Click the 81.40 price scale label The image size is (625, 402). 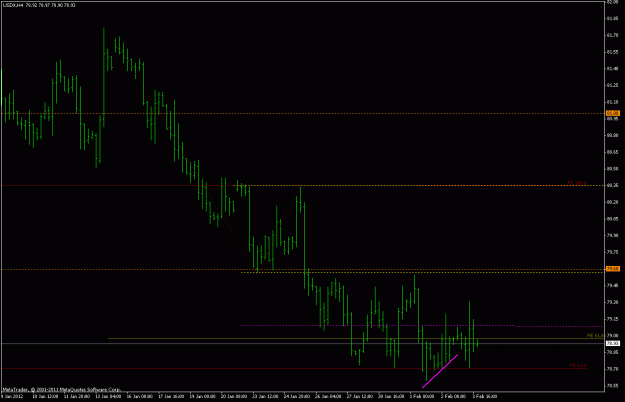click(x=613, y=69)
